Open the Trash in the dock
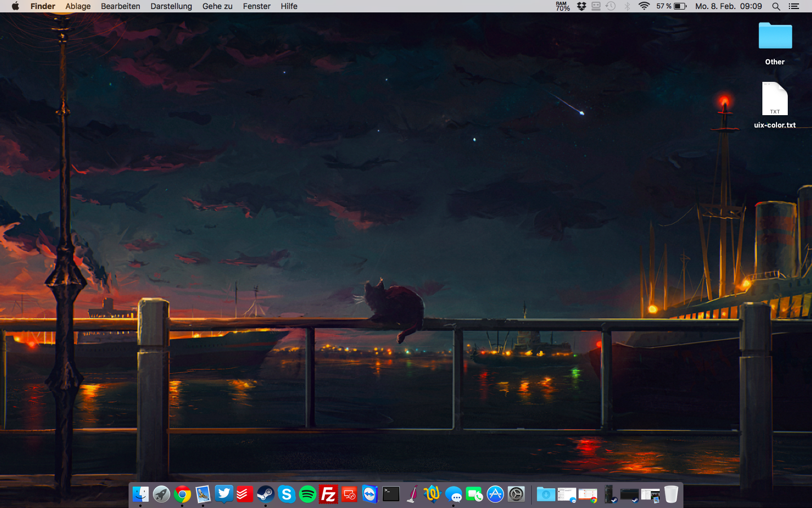Image resolution: width=812 pixels, height=508 pixels. [x=671, y=494]
